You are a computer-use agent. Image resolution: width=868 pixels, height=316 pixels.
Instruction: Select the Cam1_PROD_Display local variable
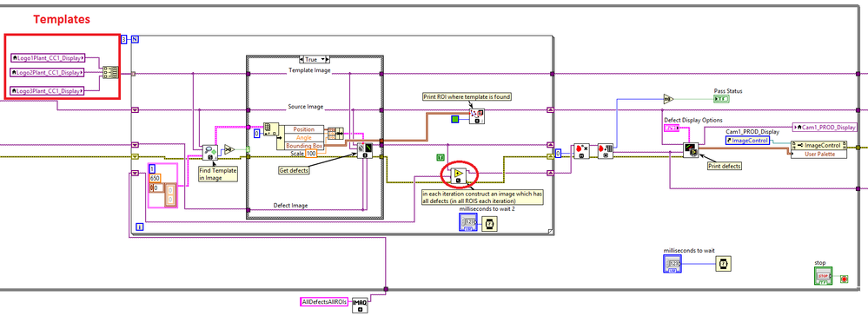(825, 128)
